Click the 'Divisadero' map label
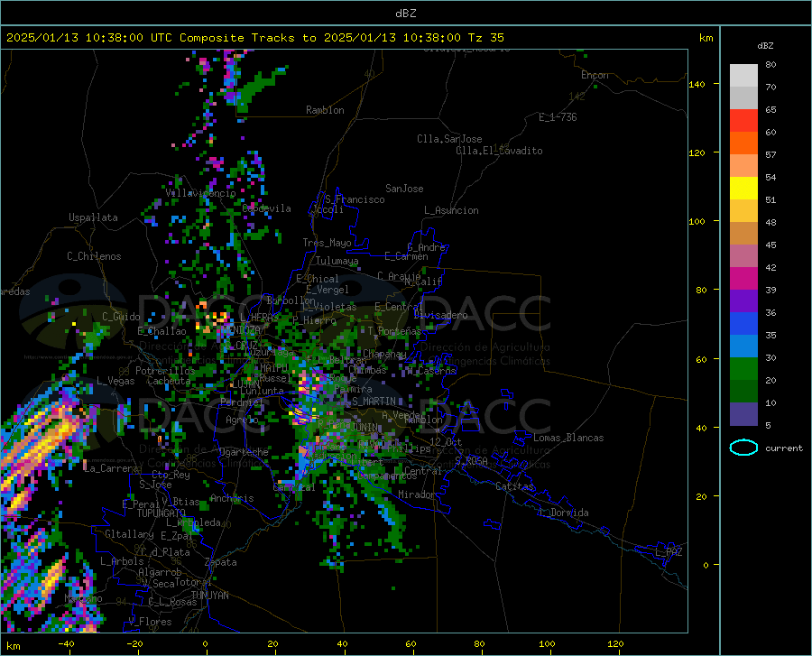Viewport: 812px width, 656px height. coord(440,315)
